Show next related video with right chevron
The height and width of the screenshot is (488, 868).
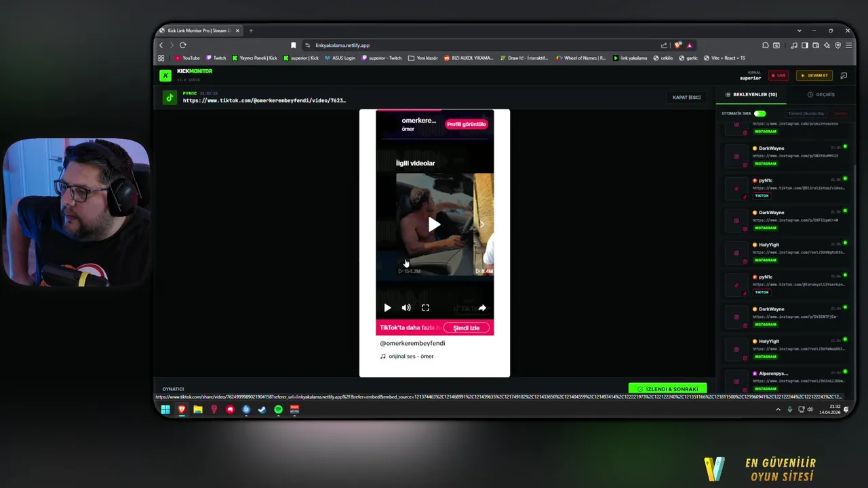482,224
